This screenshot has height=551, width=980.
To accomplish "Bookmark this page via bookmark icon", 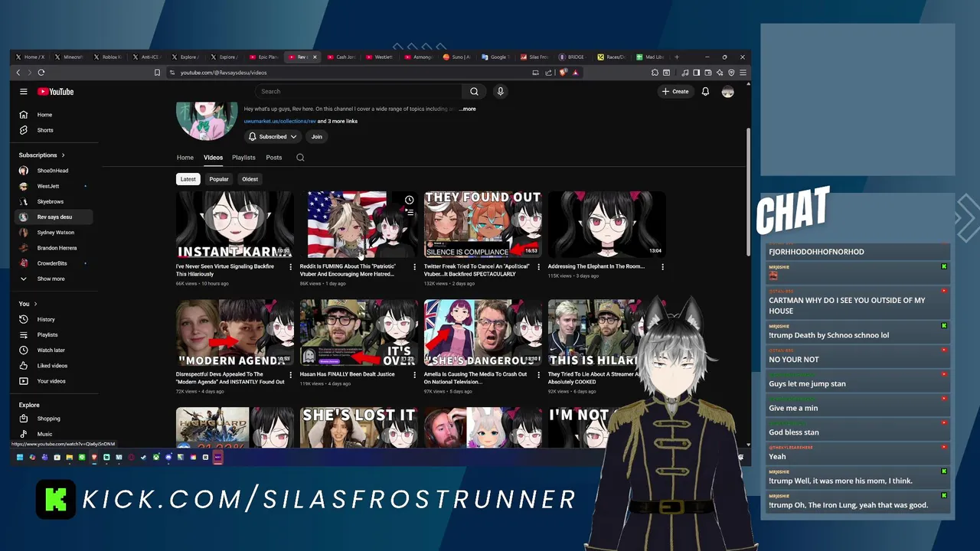I will [157, 73].
